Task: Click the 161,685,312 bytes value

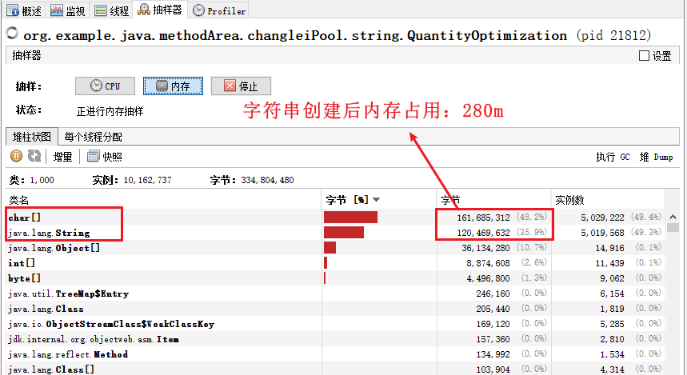Action: coord(483,218)
